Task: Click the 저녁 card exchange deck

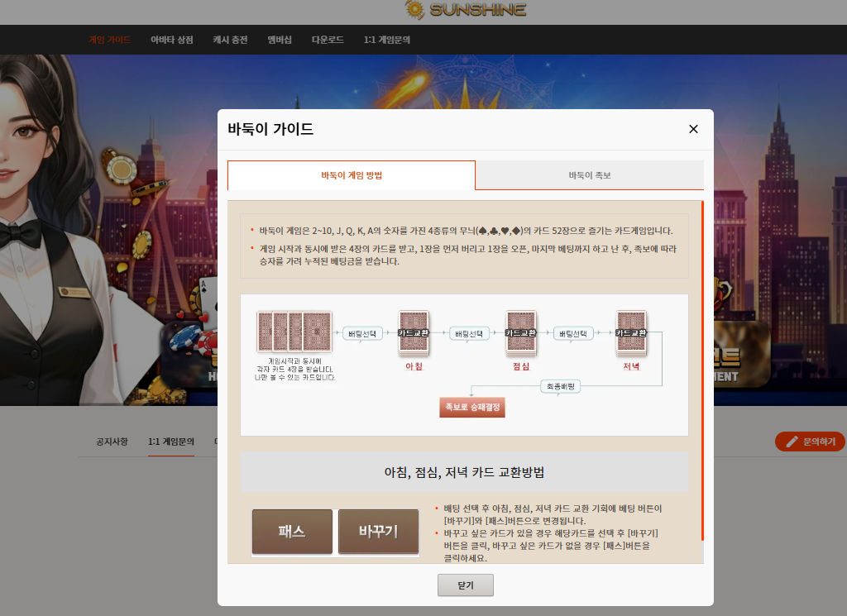Action: click(x=631, y=334)
